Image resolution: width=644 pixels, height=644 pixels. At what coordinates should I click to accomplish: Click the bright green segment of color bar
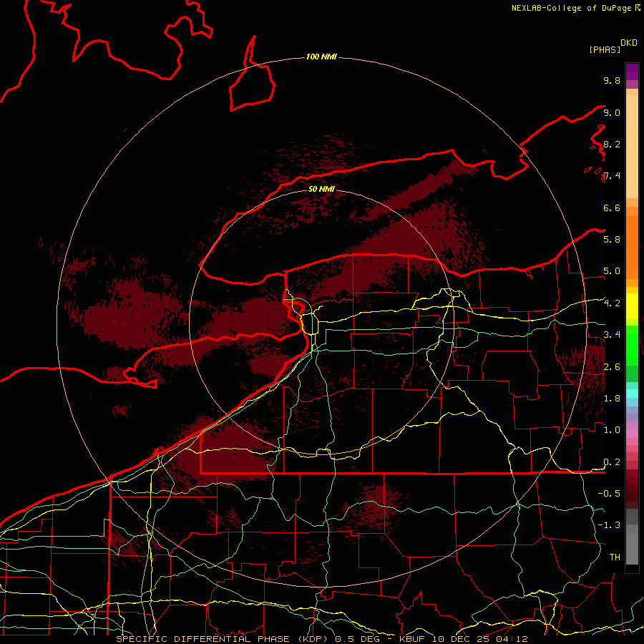pos(632,345)
